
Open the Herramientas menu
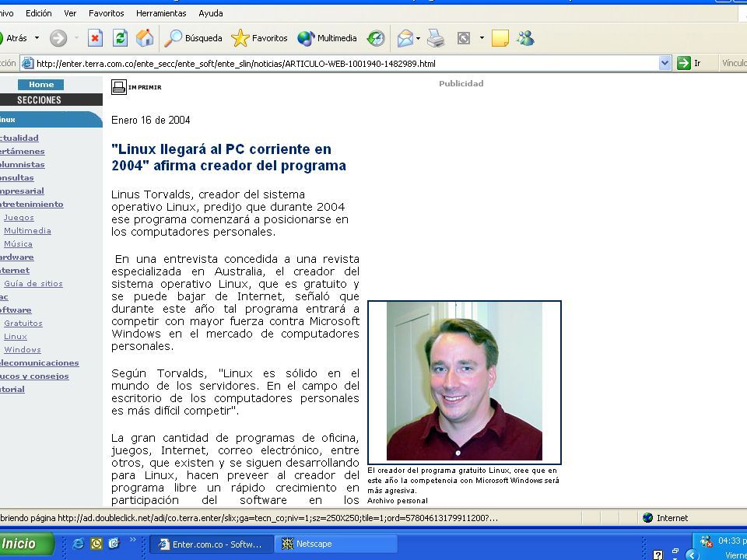[161, 13]
